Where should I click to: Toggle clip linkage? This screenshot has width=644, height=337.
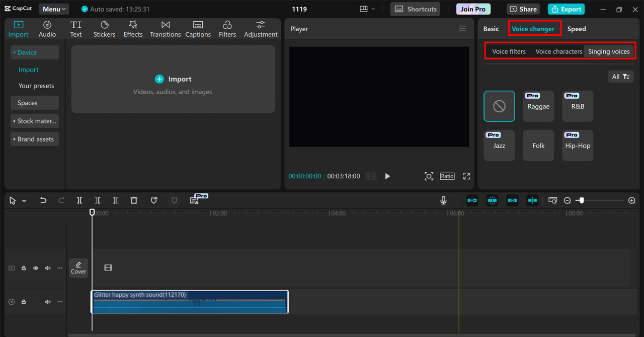(x=512, y=200)
